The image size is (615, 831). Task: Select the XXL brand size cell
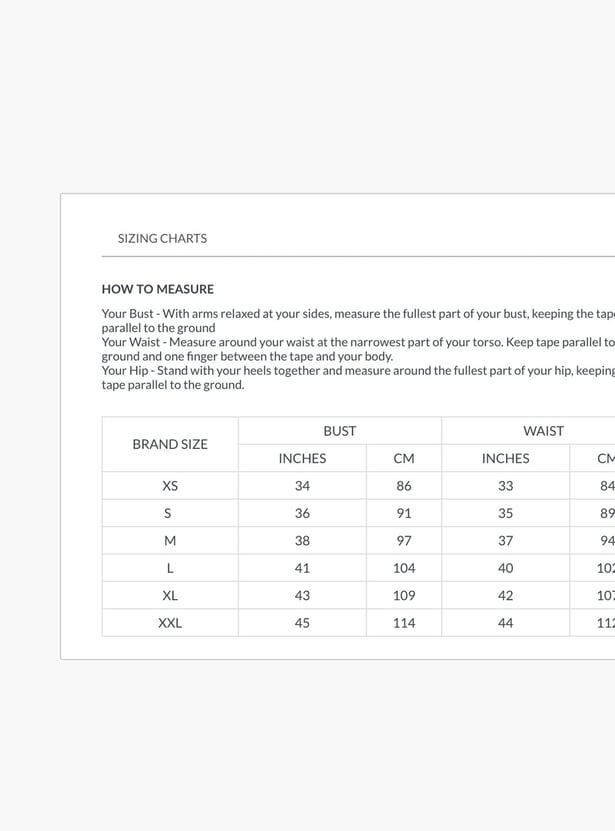pyautogui.click(x=170, y=623)
